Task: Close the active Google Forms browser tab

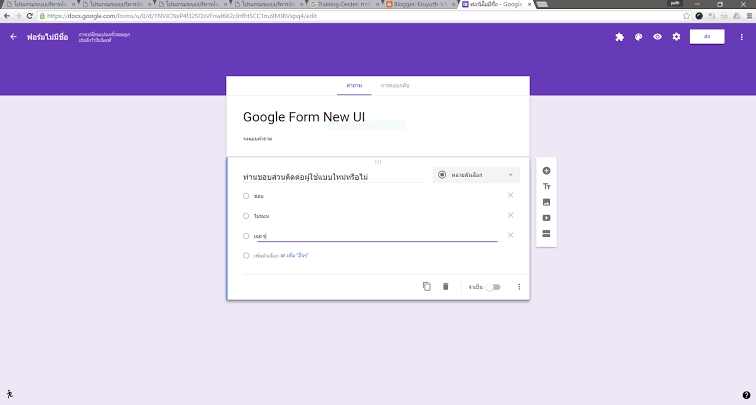Action: [x=529, y=4]
